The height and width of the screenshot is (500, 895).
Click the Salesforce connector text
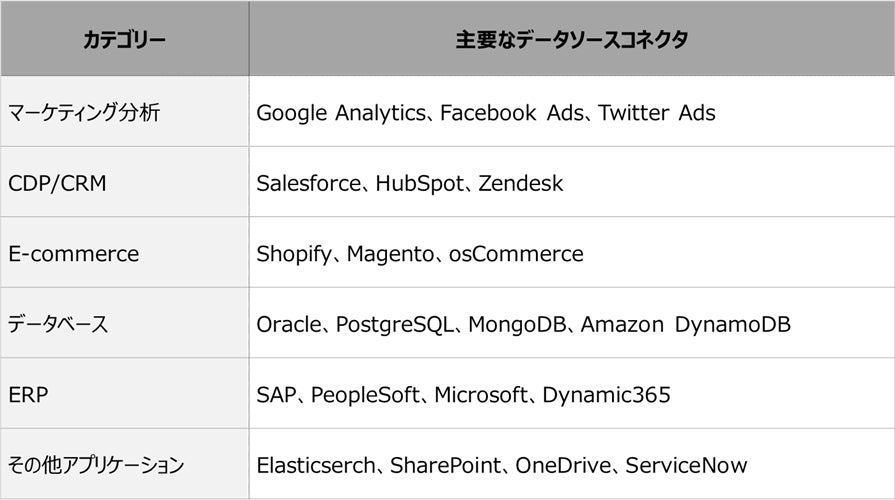[309, 184]
